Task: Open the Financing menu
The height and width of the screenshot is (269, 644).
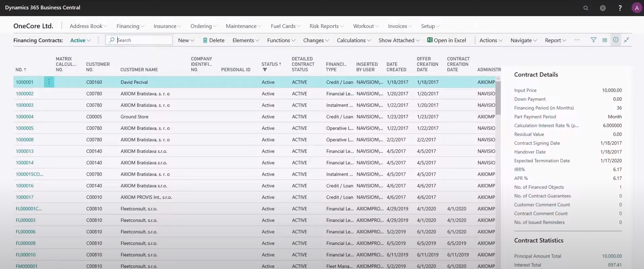Action: [130, 26]
